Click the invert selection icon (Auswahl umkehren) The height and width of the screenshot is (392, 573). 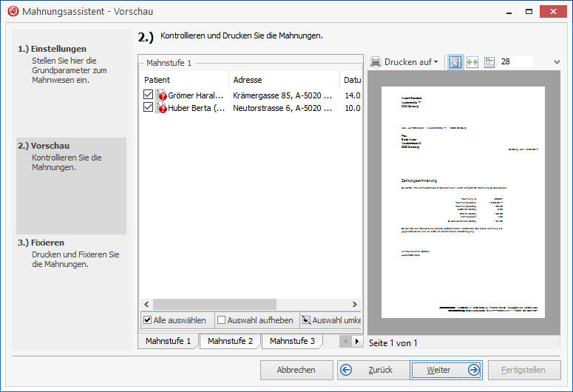tap(306, 320)
